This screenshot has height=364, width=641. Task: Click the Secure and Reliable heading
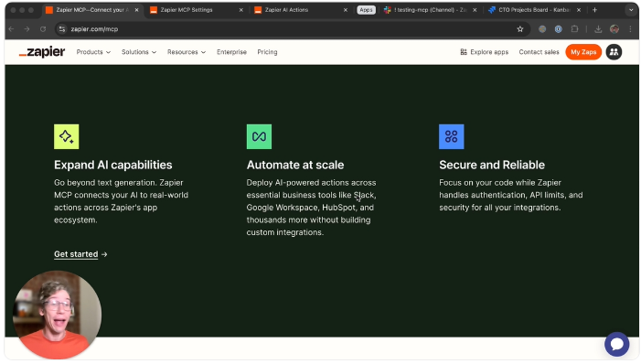pyautogui.click(x=492, y=165)
